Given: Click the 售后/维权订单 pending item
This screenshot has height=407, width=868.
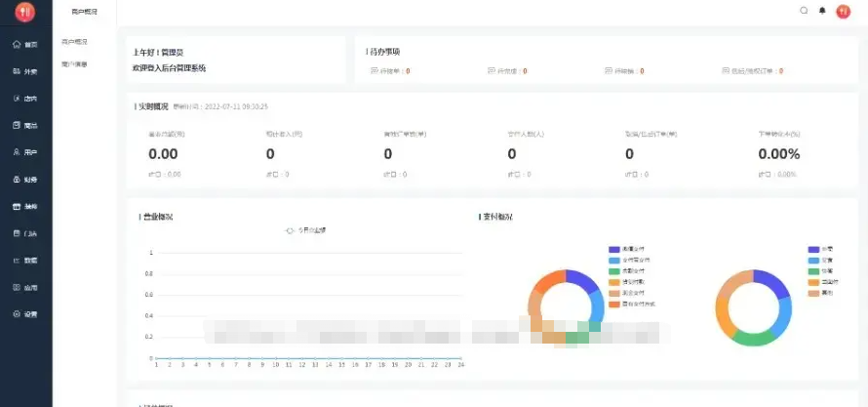Looking at the screenshot, I should (753, 71).
